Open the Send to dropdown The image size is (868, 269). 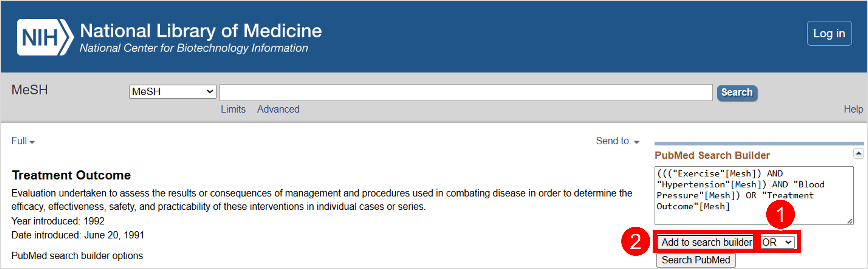click(617, 141)
